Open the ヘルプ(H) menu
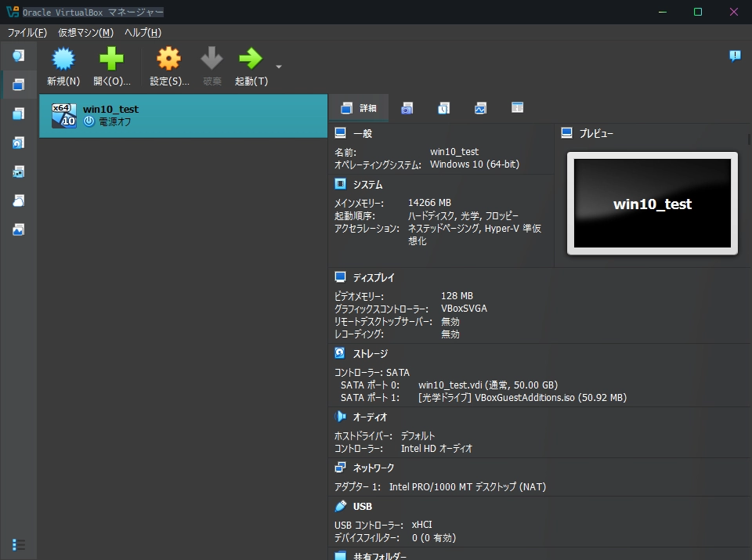 pos(143,32)
